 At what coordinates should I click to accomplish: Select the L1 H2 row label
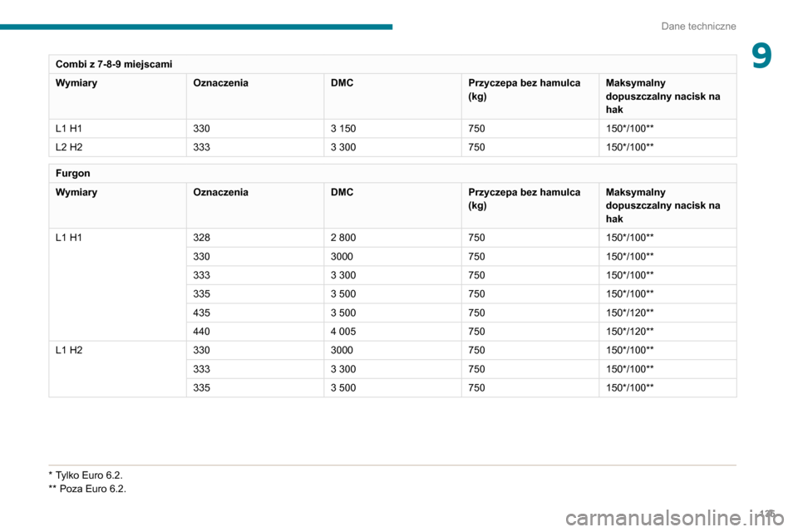click(69, 350)
